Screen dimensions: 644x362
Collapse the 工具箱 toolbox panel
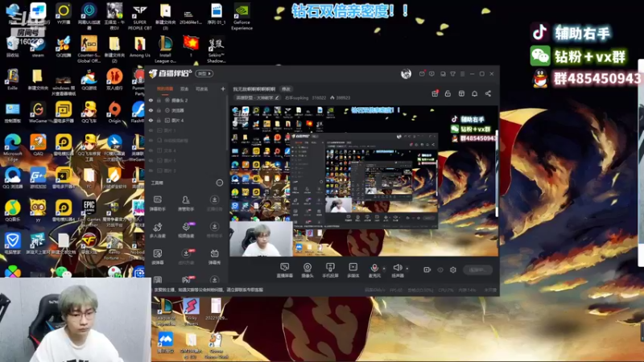219,183
